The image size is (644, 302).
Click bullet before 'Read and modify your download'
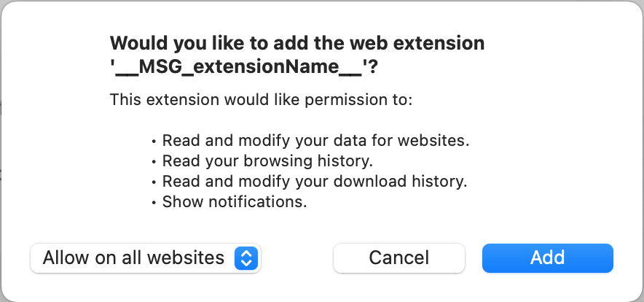(x=154, y=182)
